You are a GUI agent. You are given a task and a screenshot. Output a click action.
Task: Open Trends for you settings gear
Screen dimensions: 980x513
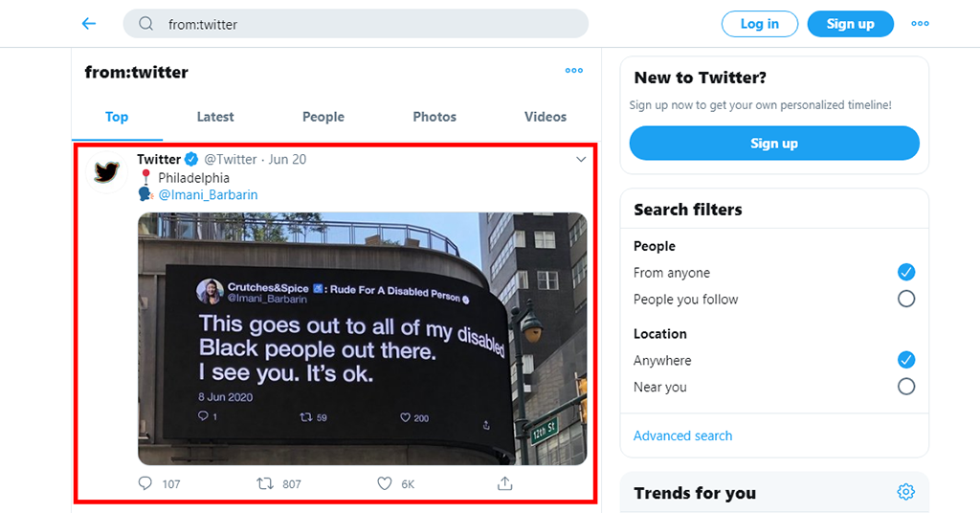click(905, 492)
